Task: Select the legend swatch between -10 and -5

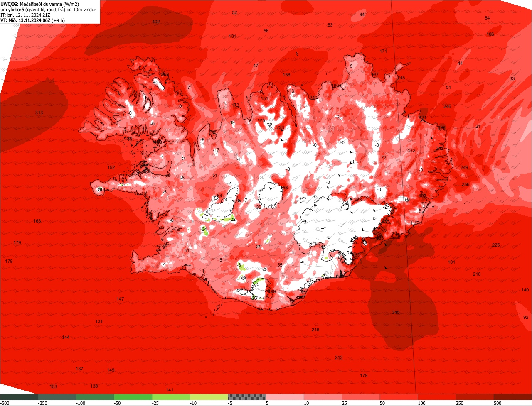Action: [x=209, y=397]
